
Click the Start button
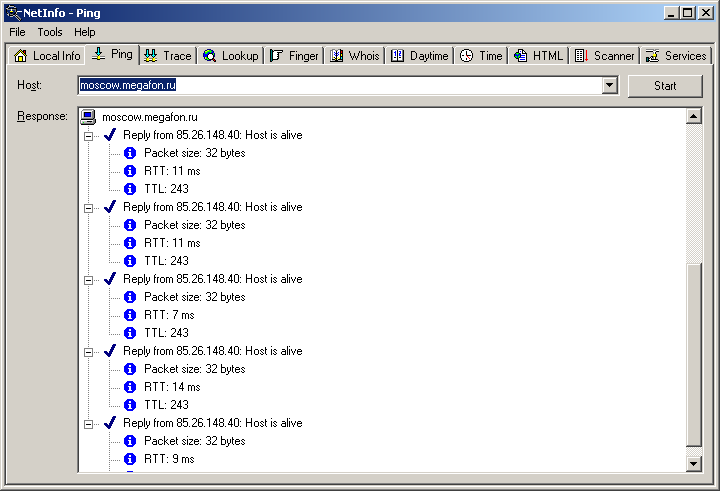[665, 86]
